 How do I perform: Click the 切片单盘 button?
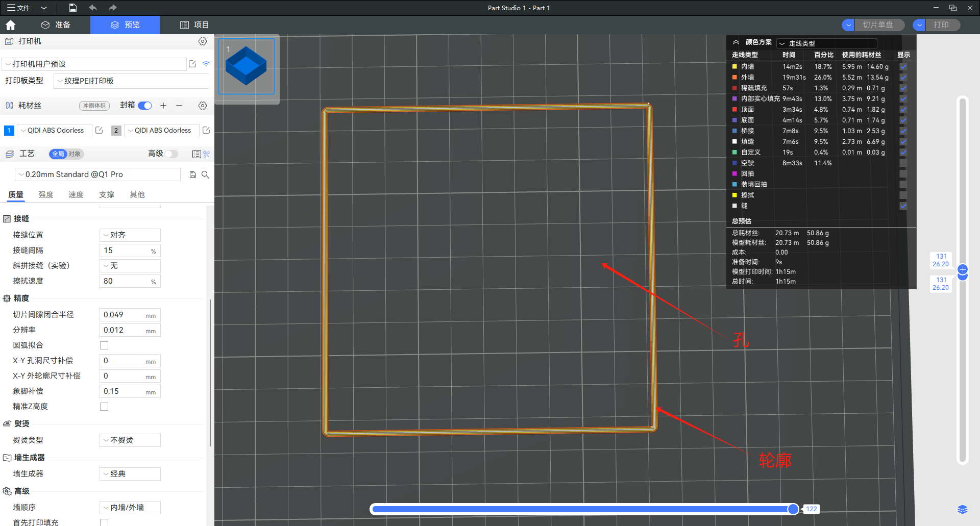pos(877,25)
